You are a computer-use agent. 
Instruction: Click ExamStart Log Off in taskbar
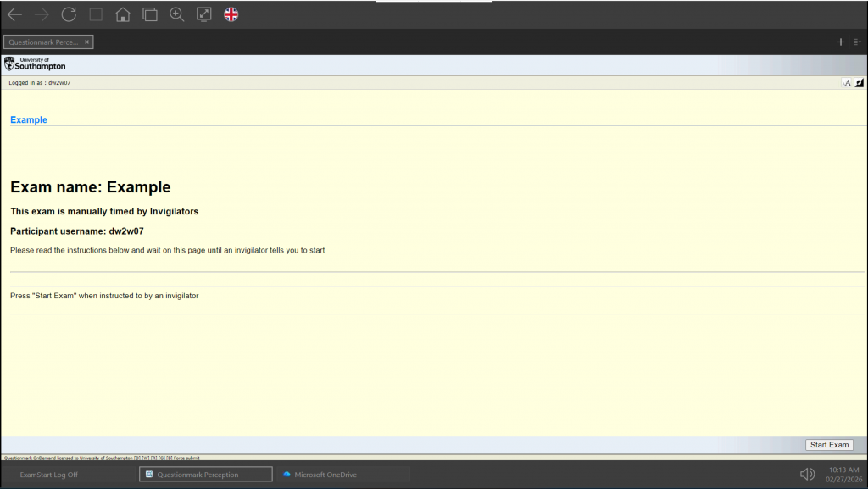tap(49, 475)
